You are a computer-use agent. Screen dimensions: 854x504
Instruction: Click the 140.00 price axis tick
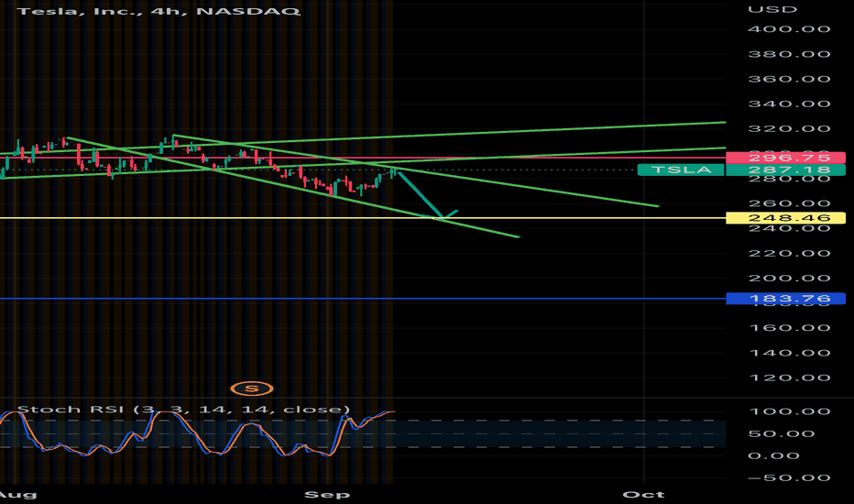pos(789,353)
